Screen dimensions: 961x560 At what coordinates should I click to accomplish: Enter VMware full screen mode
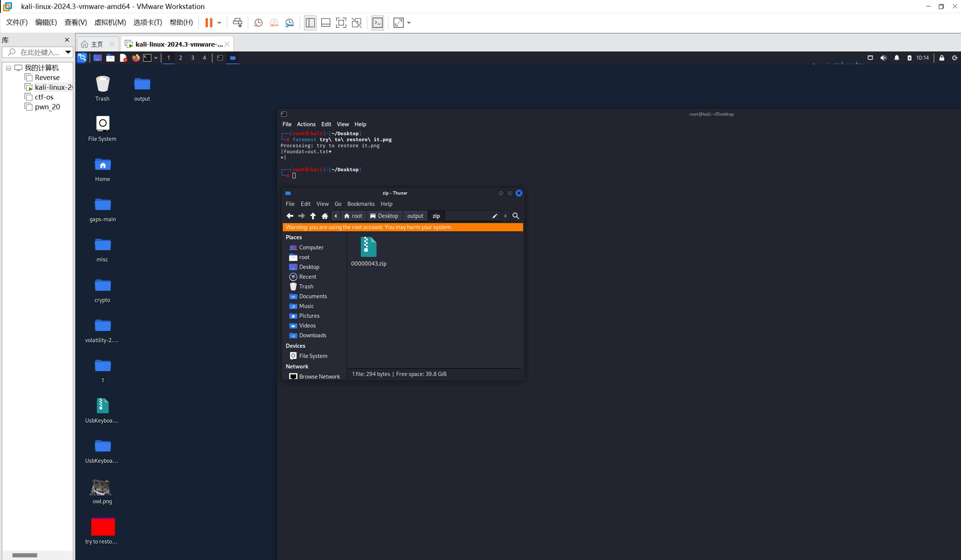click(341, 23)
